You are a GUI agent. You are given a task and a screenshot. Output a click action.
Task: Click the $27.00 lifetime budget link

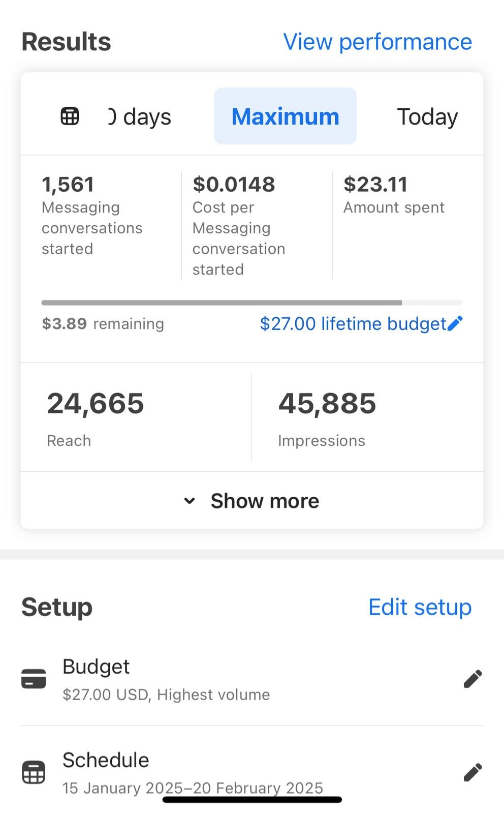click(x=353, y=323)
